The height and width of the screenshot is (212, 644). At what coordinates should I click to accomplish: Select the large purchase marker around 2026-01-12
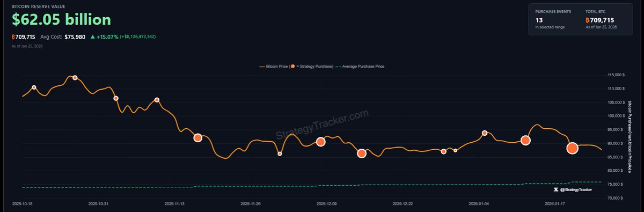525,141
